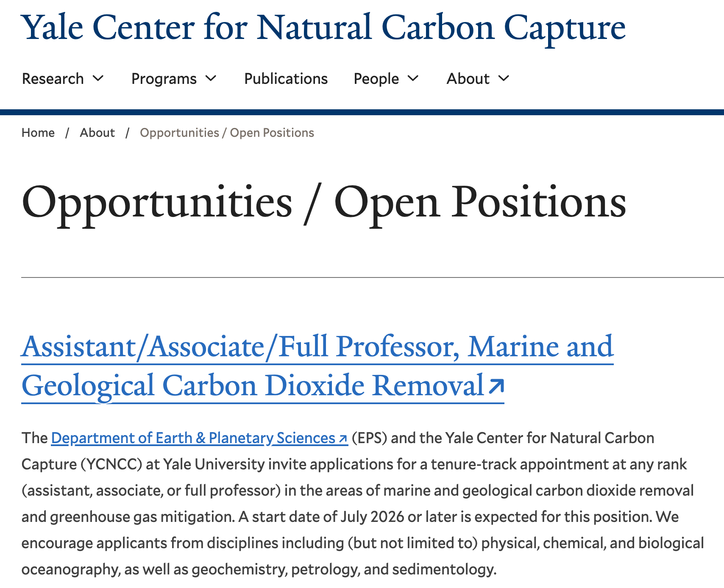The image size is (724, 588).
Task: Click current breadcrumb Opportunities / Open Positions
Action: [x=227, y=133]
